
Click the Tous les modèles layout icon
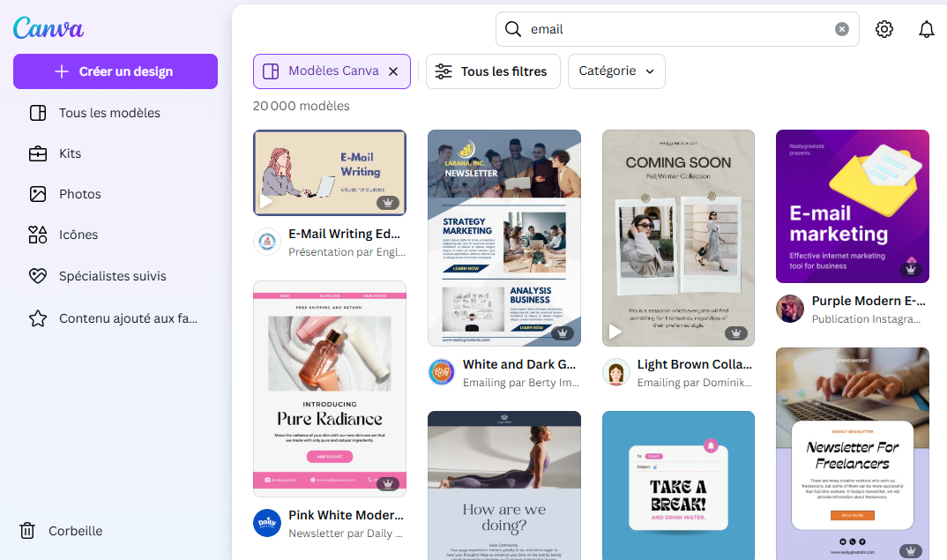38,113
